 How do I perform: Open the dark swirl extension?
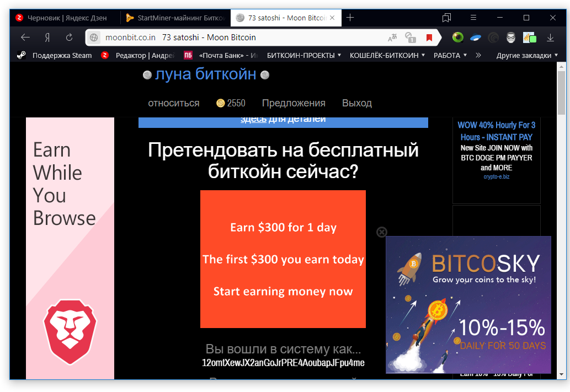493,37
